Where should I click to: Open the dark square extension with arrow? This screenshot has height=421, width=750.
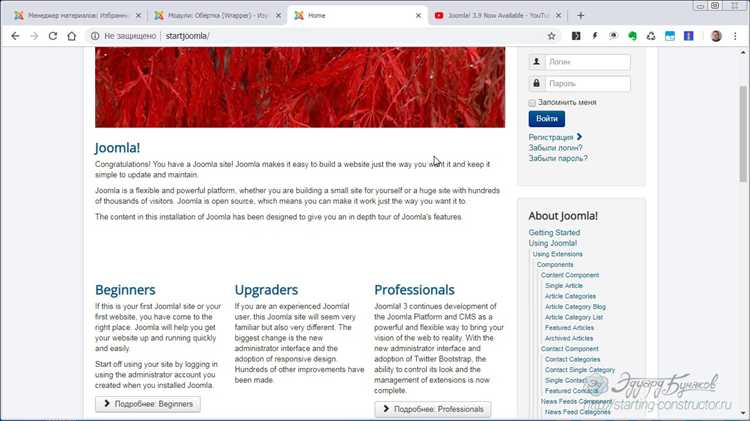pyautogui.click(x=576, y=36)
